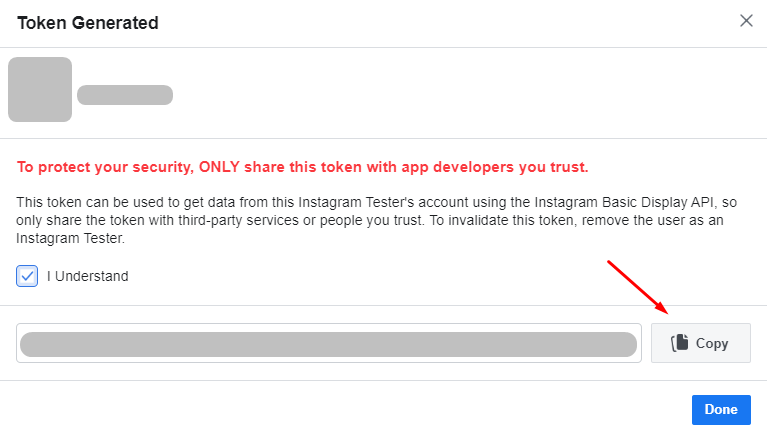Close the Token Generated dialog with X
Screen dimensions: 767x437
coord(746,21)
